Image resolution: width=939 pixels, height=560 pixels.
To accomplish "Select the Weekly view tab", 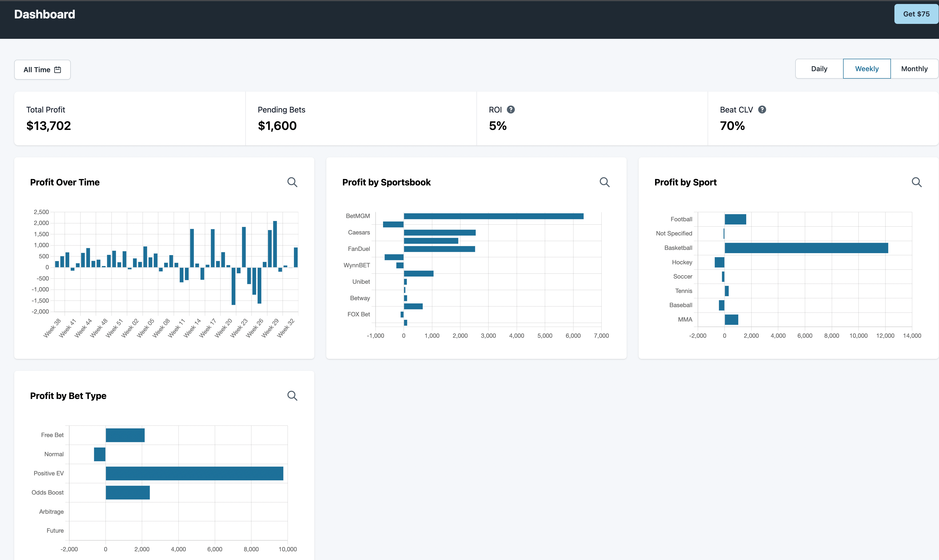I will 867,69.
